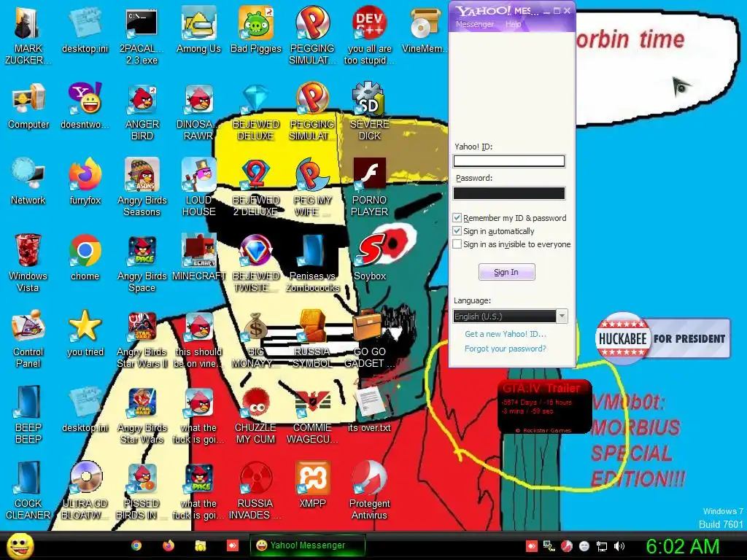
Task: Click the Sign In button
Action: [506, 272]
